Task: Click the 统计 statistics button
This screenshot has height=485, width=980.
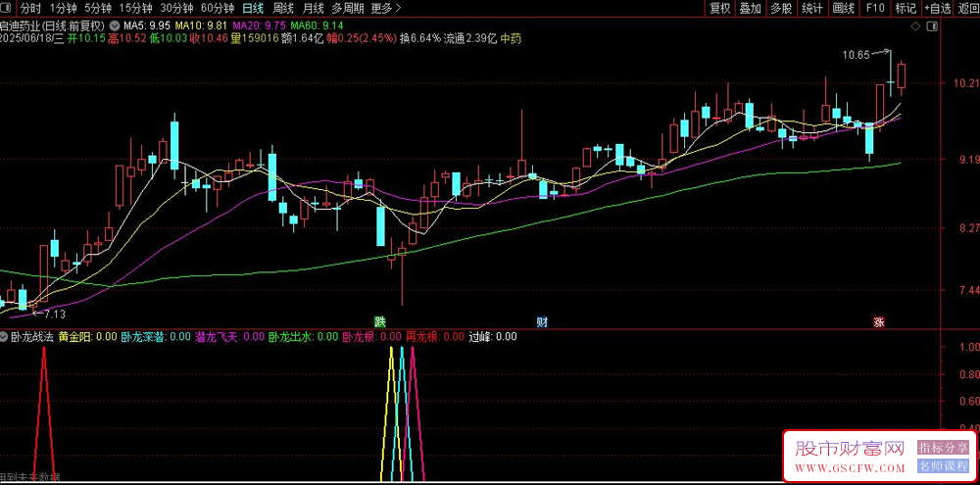Action: [x=811, y=8]
